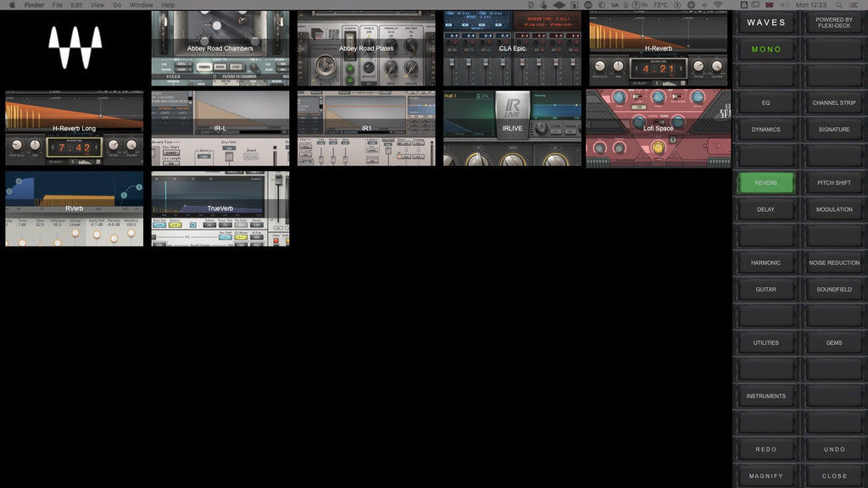Screen dimensions: 868x488
Task: Open the TrueVerb plugin
Action: (220, 208)
